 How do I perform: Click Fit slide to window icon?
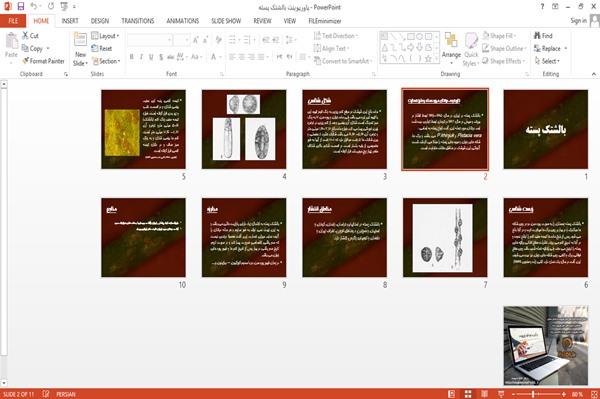point(594,394)
